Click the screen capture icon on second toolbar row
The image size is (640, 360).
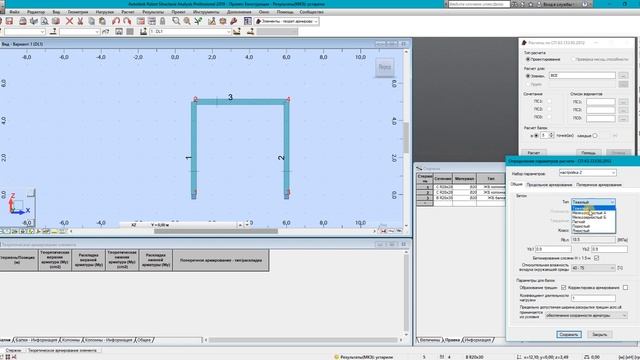pyautogui.click(x=119, y=31)
